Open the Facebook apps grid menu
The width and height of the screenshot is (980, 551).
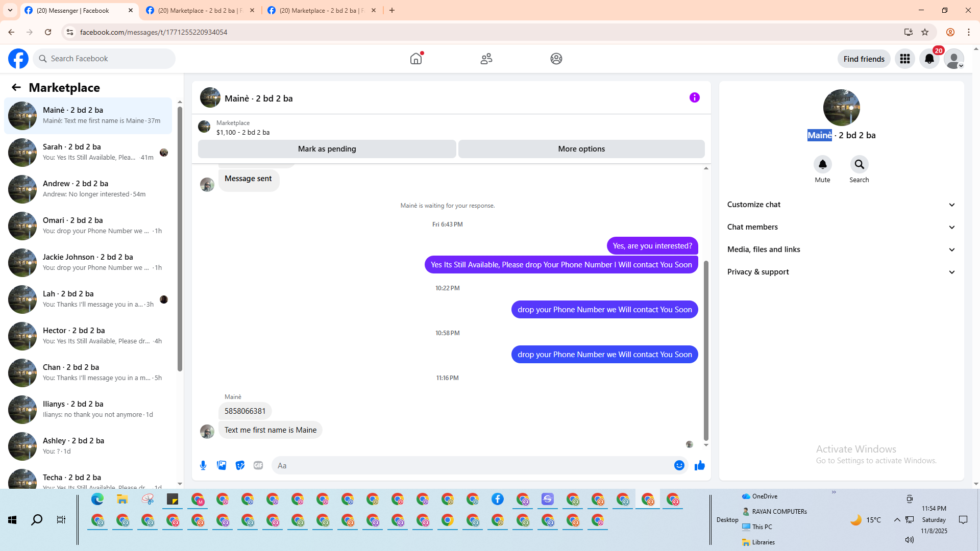point(905,59)
